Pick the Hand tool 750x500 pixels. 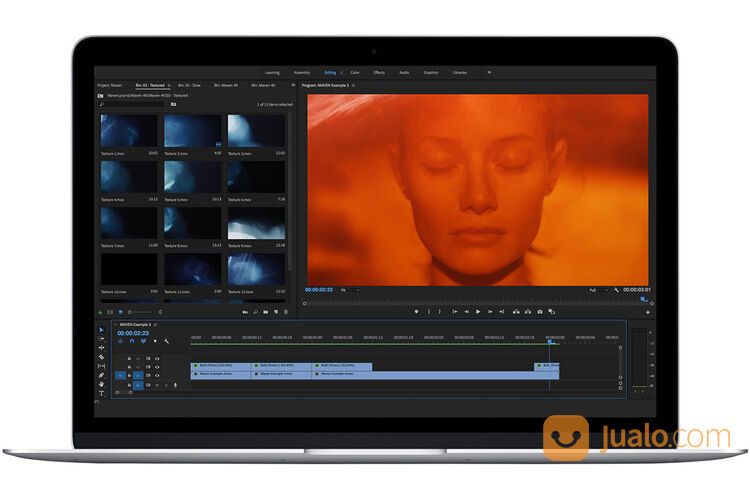pyautogui.click(x=101, y=384)
